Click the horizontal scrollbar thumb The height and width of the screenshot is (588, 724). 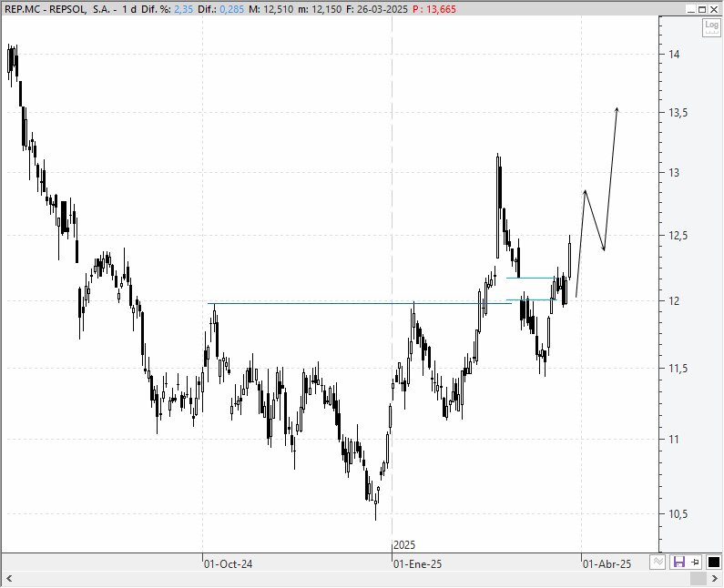699,578
